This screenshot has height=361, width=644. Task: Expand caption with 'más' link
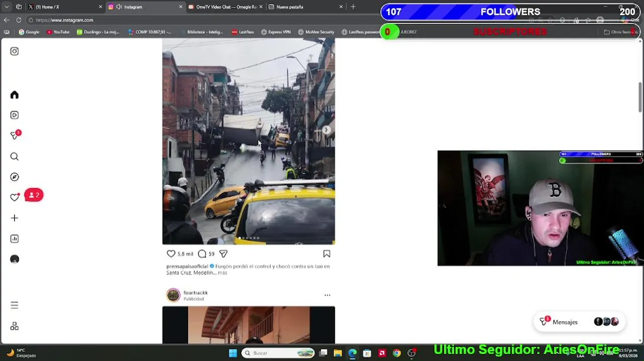(222, 273)
